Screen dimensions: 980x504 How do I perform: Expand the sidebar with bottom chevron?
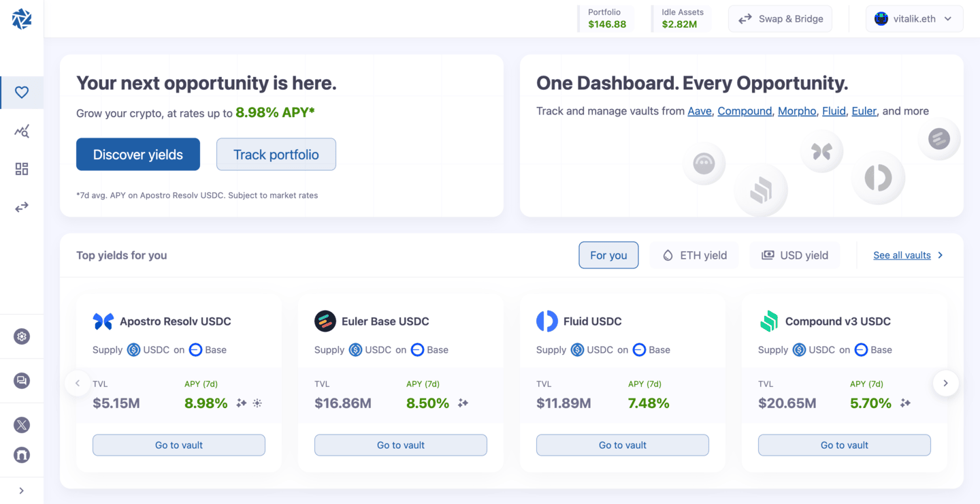tap(22, 490)
